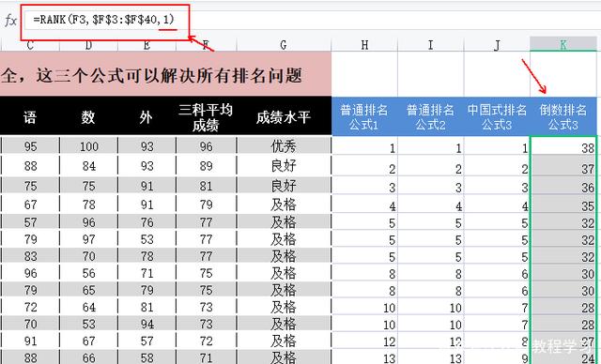Click the 三科平均成绩 header cell
This screenshot has width=601, height=364.
pos(207,116)
